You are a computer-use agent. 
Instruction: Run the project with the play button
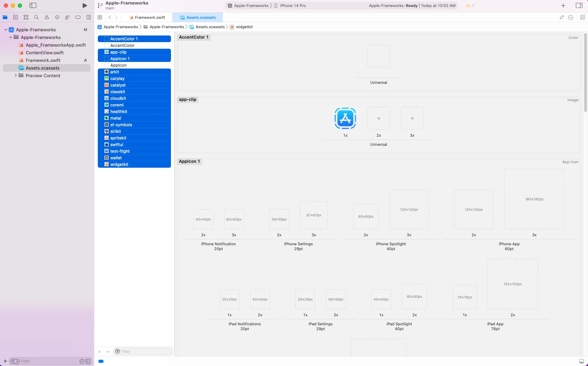tap(85, 6)
